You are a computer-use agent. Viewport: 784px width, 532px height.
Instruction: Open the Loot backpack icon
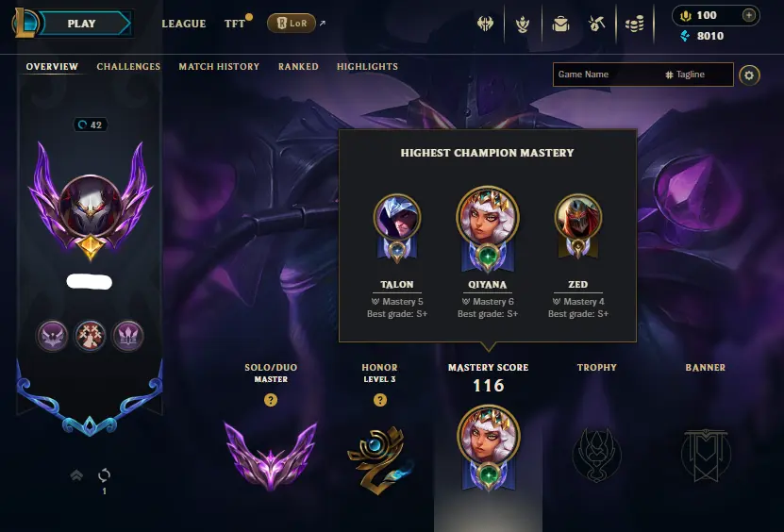(x=560, y=24)
